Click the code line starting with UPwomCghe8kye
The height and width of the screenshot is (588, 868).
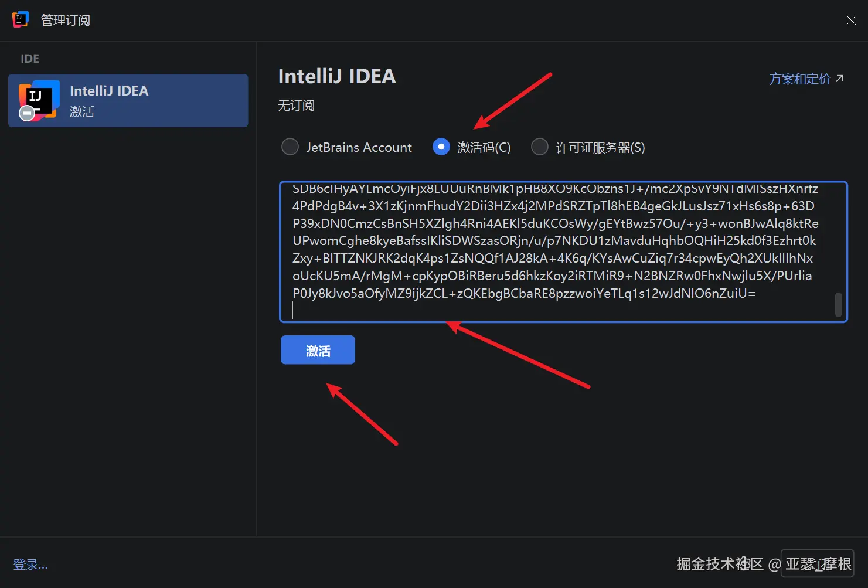(554, 240)
